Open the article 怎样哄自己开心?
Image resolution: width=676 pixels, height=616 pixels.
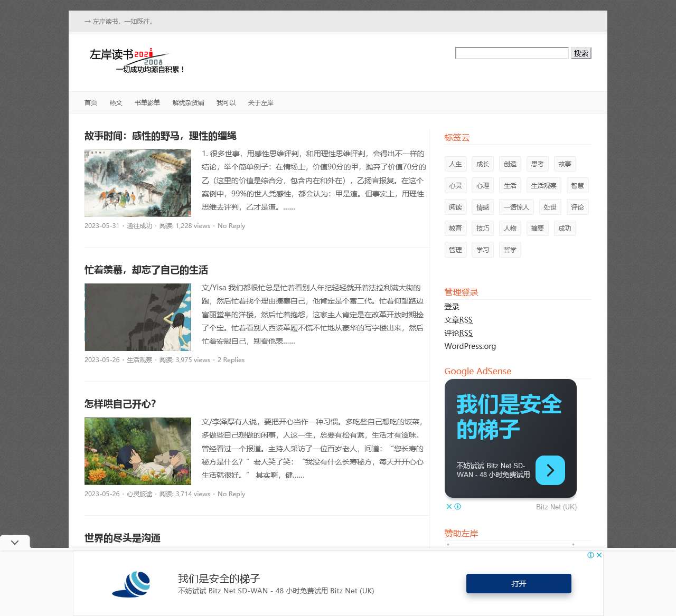120,404
